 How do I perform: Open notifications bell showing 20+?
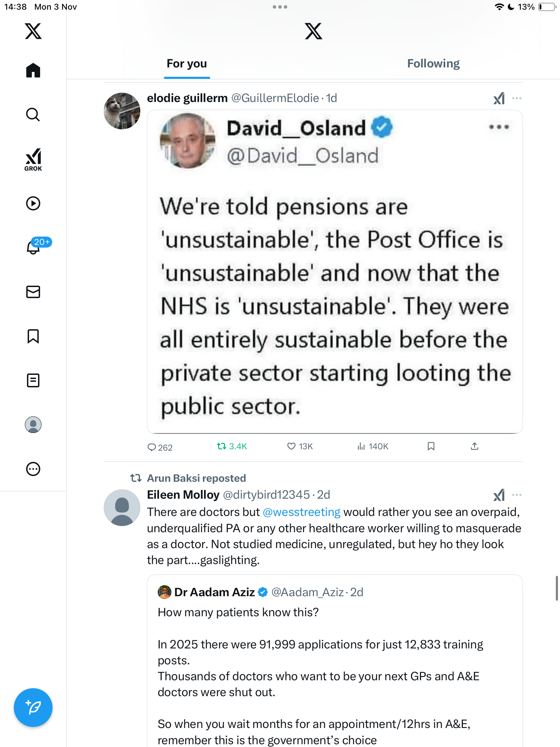click(x=34, y=247)
